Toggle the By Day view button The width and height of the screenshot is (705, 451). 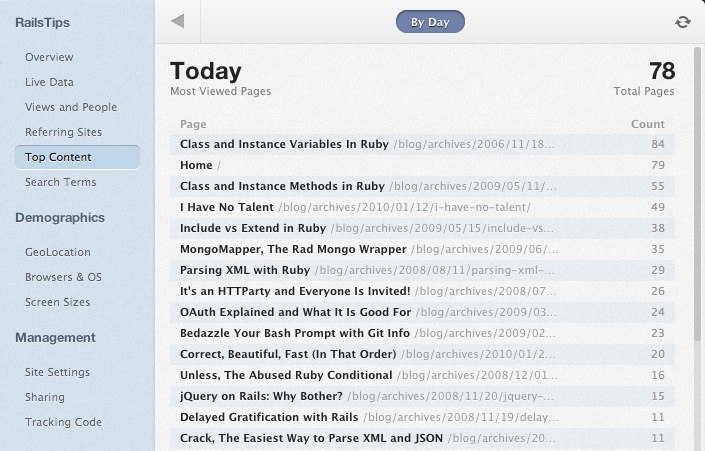[x=430, y=22]
